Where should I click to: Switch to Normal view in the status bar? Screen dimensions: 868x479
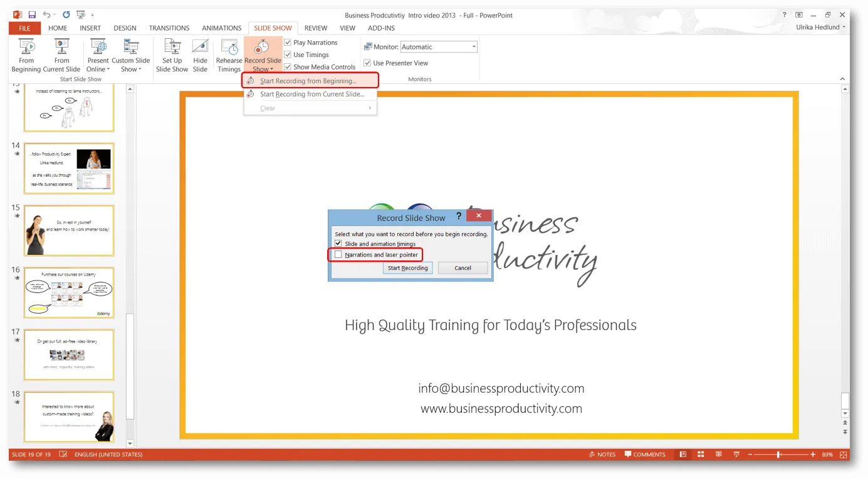click(x=682, y=455)
